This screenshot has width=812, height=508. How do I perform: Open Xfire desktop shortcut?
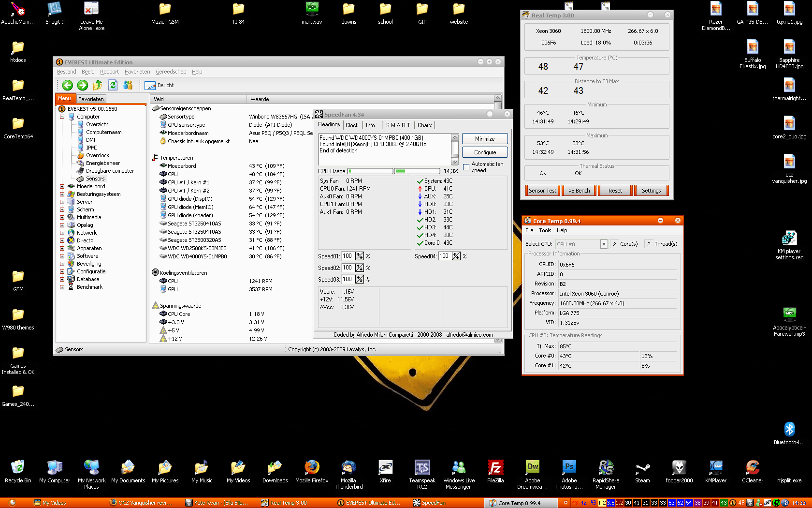pyautogui.click(x=385, y=471)
